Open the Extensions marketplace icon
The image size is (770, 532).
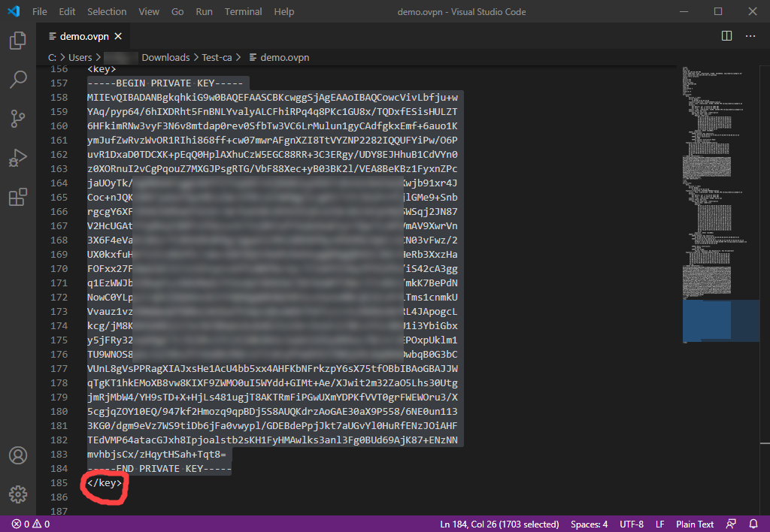tap(18, 197)
